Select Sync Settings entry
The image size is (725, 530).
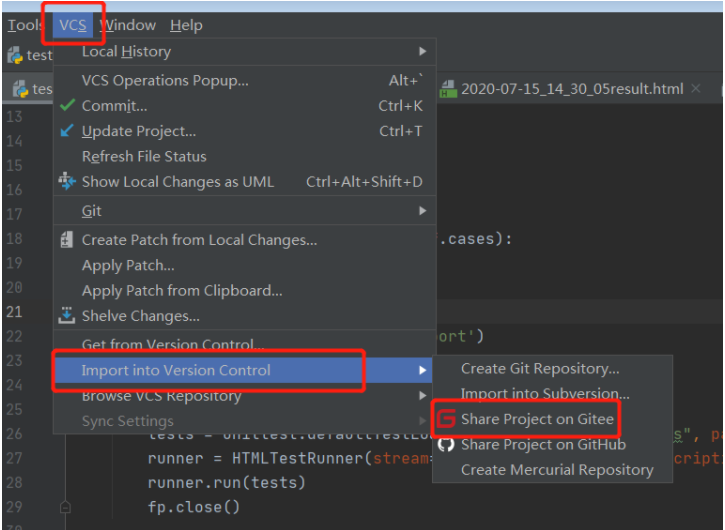[245, 421]
